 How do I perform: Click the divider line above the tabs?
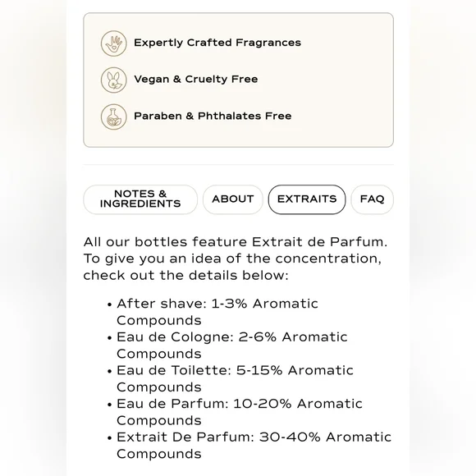(239, 164)
